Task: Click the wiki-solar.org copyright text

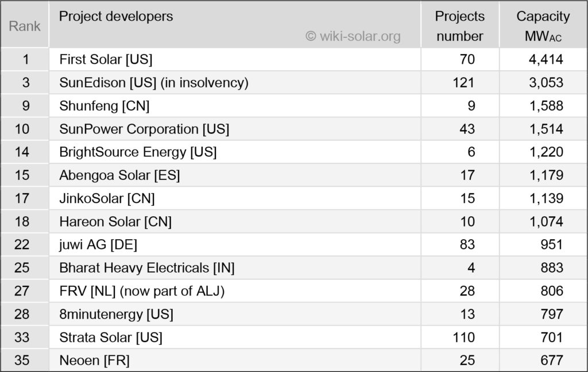Action: coord(353,36)
